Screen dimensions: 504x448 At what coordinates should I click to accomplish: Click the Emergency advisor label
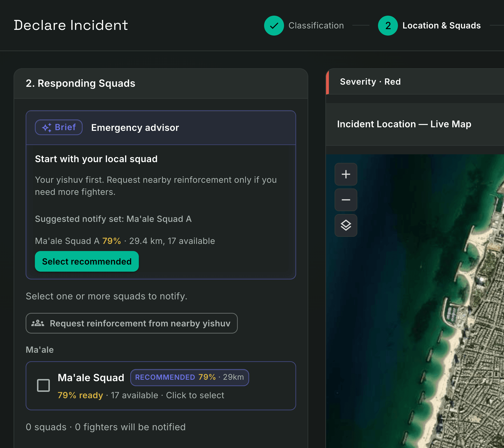(135, 128)
